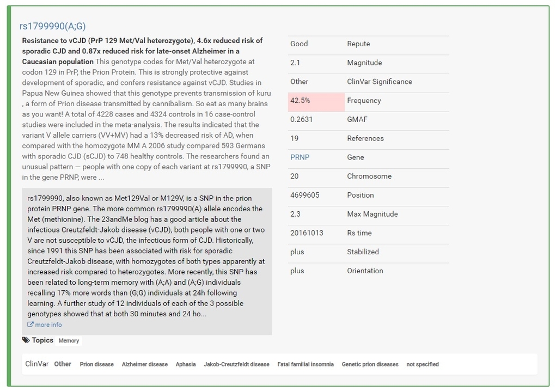Click the Aphasia ClinVar tag
The width and height of the screenshot is (556, 392).
point(186,364)
